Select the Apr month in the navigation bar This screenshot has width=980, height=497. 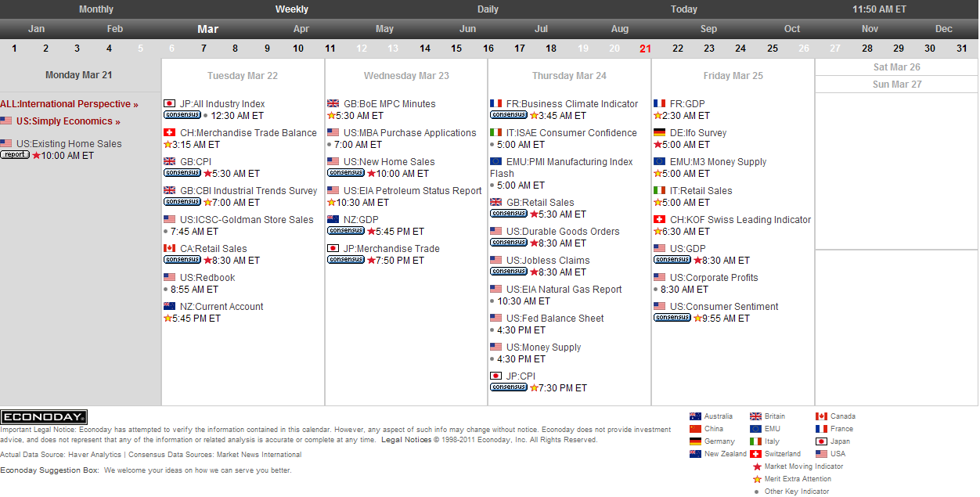coord(301,29)
